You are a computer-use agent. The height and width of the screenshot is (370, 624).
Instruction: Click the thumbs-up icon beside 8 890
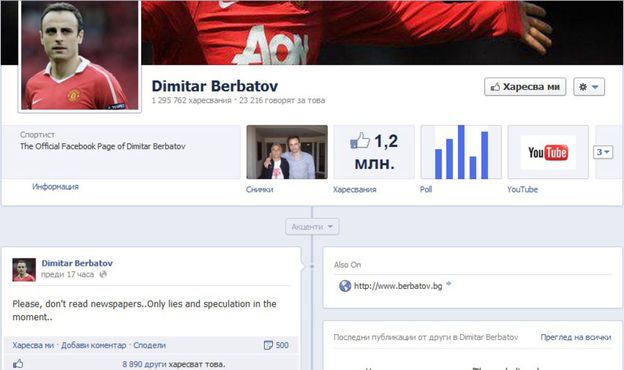(18, 364)
